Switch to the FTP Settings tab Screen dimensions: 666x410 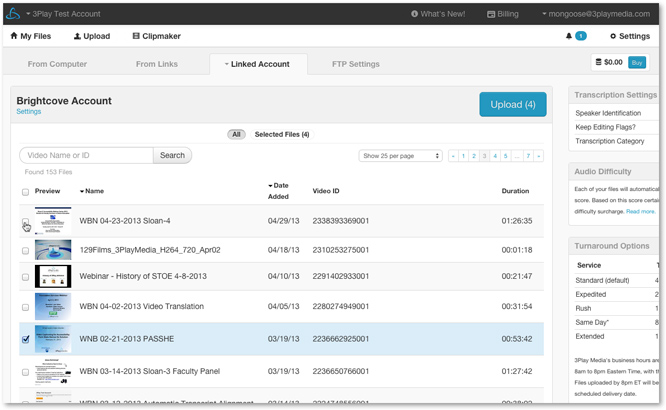(x=356, y=64)
